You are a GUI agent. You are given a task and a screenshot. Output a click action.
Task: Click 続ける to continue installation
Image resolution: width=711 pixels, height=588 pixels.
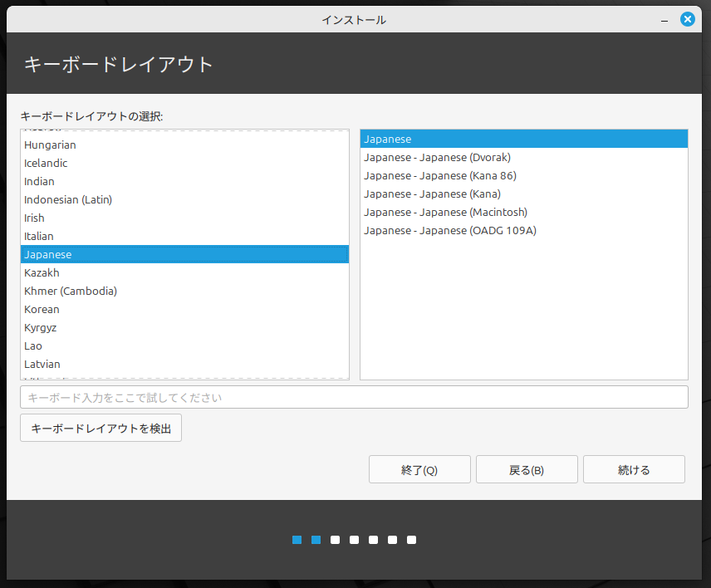point(634,470)
